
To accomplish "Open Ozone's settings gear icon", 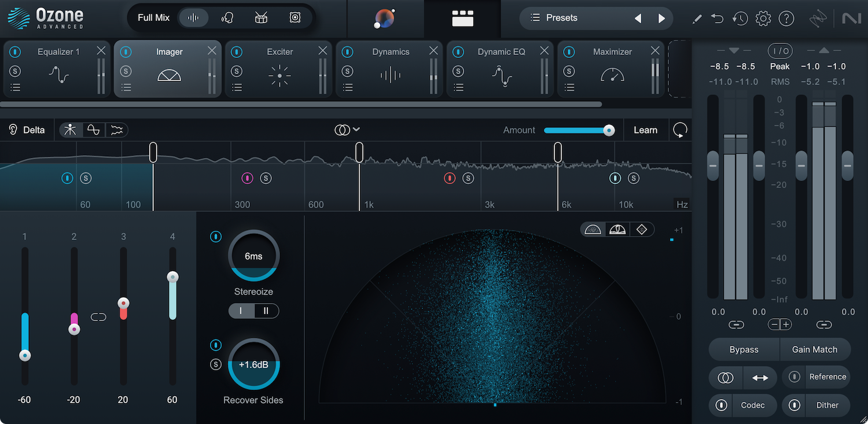I will click(763, 18).
